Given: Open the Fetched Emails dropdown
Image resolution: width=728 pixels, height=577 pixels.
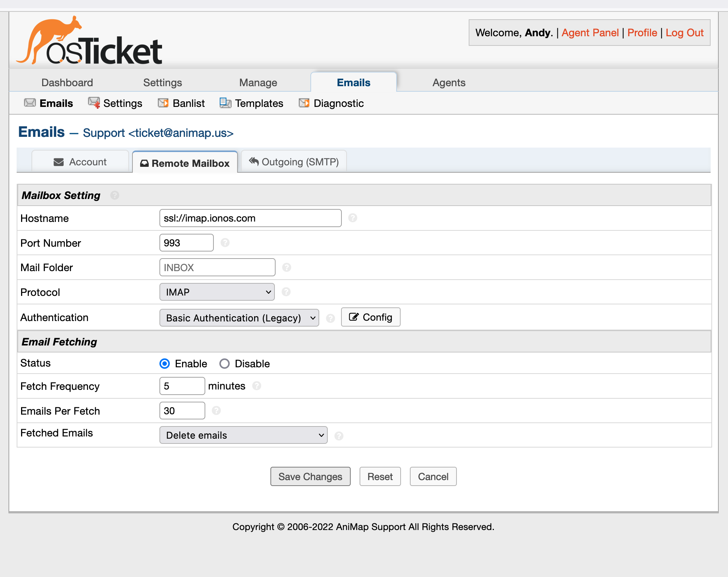Looking at the screenshot, I should [243, 435].
